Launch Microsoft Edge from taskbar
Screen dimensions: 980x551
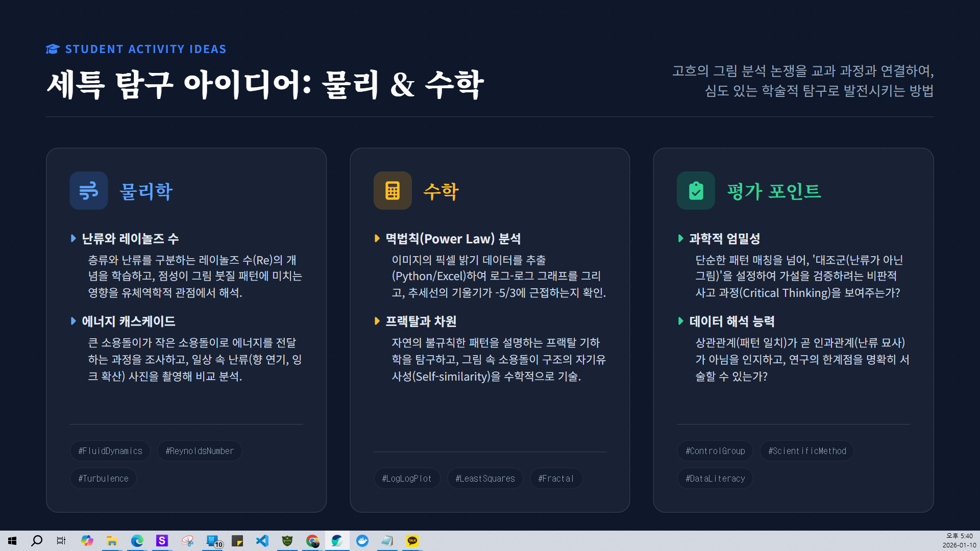tap(137, 541)
